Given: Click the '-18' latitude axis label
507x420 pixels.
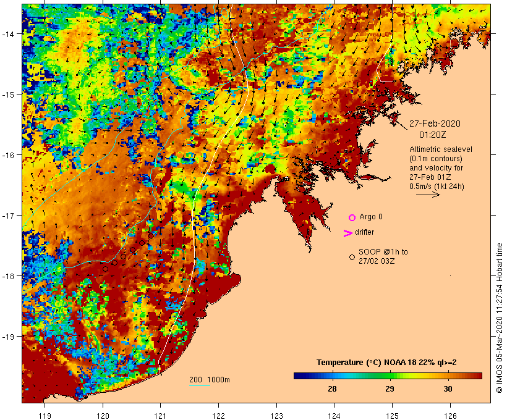Looking at the screenshot, I should [x=8, y=276].
